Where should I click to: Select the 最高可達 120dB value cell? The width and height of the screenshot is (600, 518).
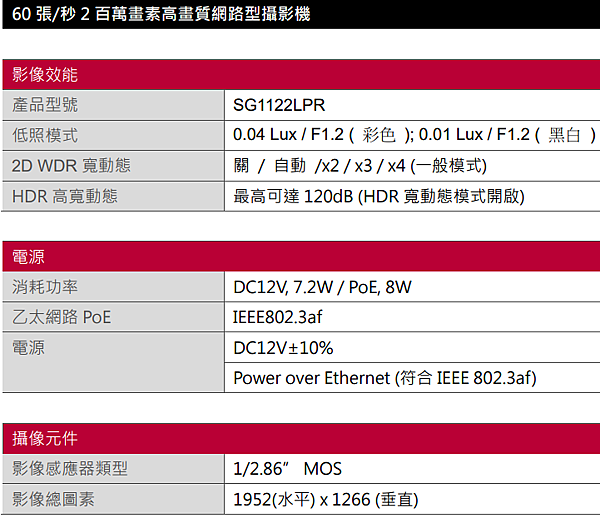tap(378, 196)
